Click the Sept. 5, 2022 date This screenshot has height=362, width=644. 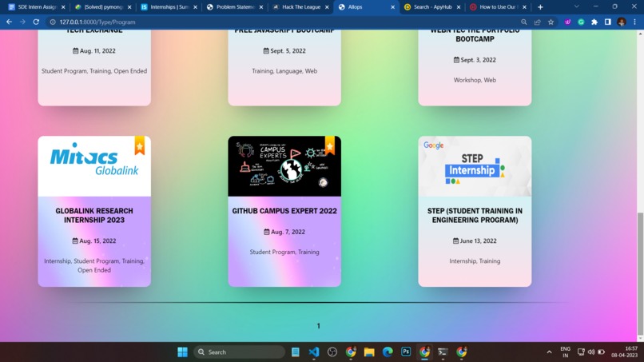[284, 51]
